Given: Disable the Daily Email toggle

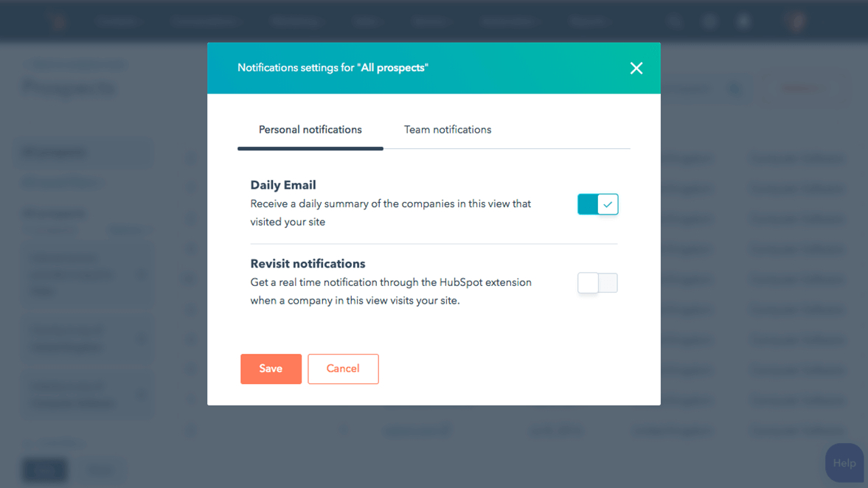Looking at the screenshot, I should pos(597,204).
